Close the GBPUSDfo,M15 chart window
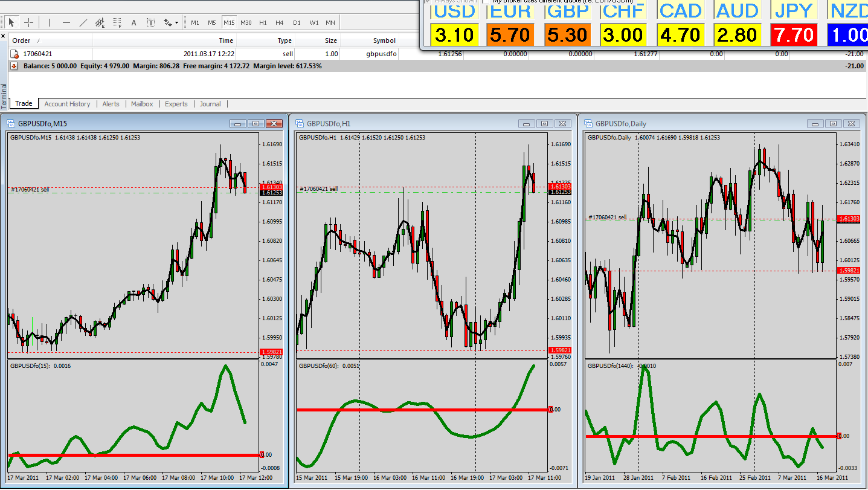Viewport: 868px width, 490px height. pos(274,123)
